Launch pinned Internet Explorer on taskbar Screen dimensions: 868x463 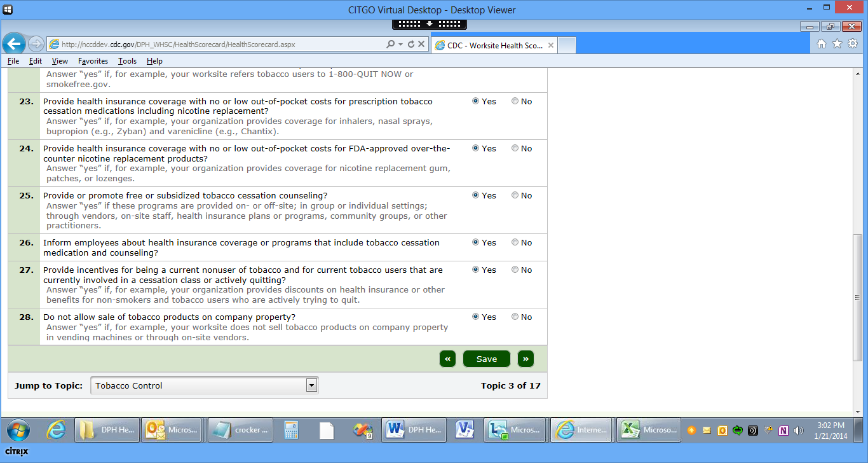(56, 431)
